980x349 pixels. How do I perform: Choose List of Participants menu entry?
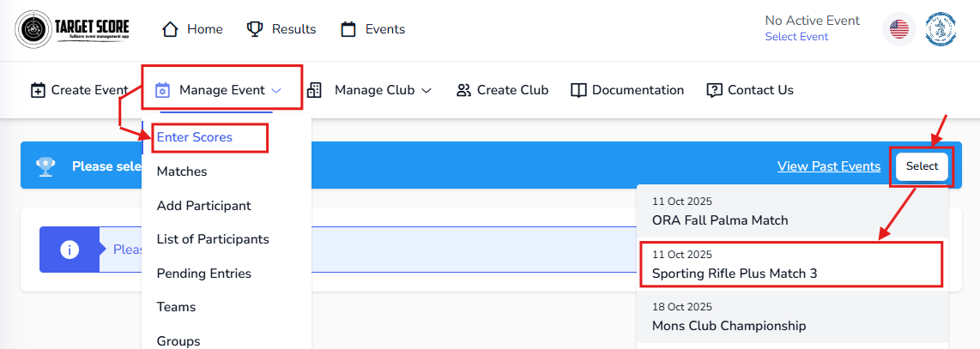click(x=213, y=239)
